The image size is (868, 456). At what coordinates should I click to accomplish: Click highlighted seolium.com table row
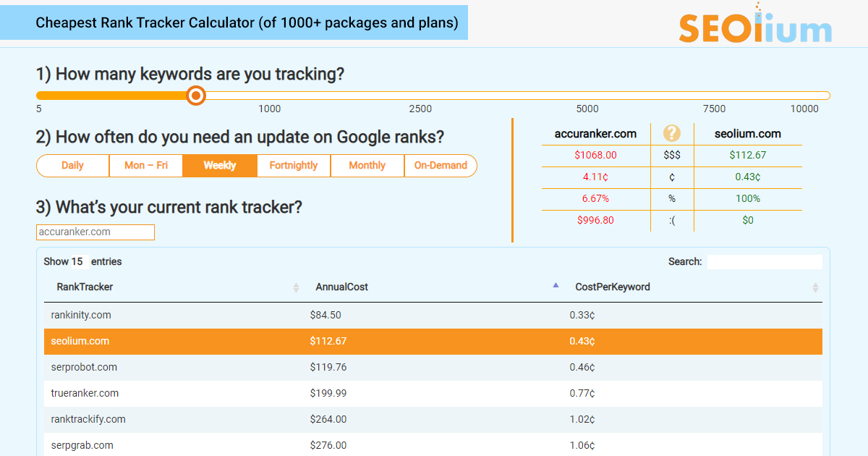(433, 342)
